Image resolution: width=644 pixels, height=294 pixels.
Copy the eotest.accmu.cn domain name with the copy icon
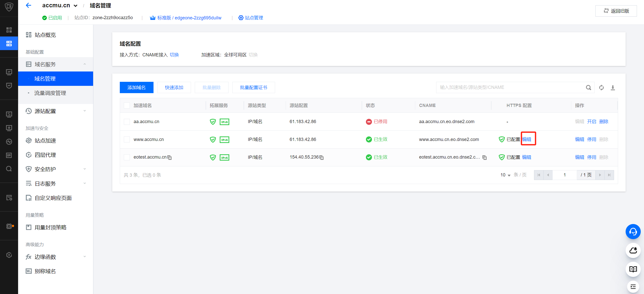[x=170, y=158]
